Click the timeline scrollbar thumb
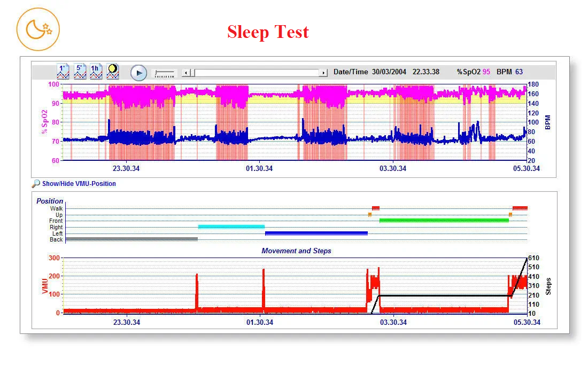The height and width of the screenshot is (374, 588). 194,73
